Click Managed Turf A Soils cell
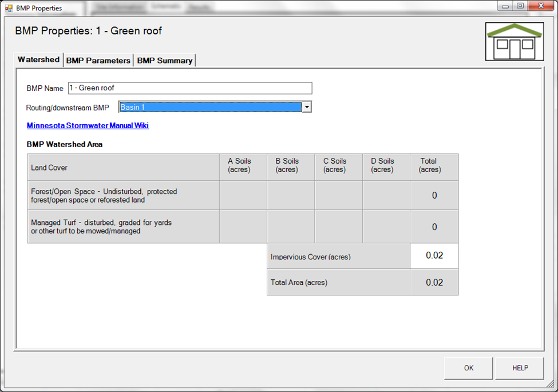This screenshot has width=558, height=392. point(243,227)
